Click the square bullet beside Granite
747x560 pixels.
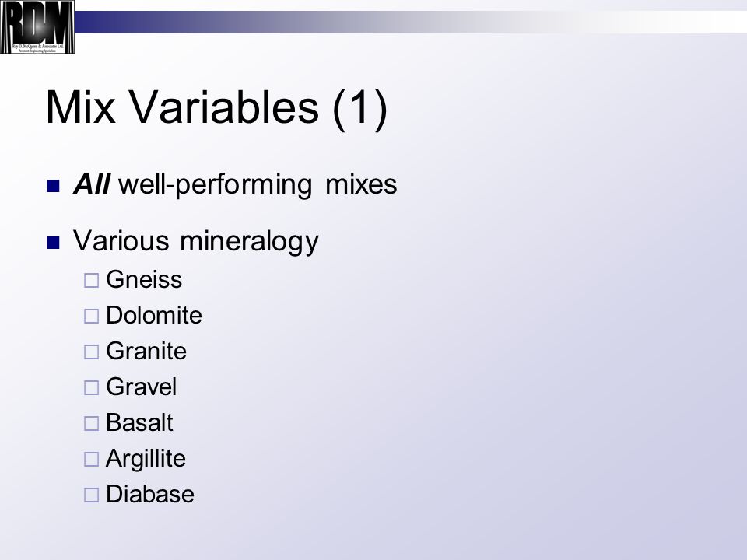pyautogui.click(x=92, y=352)
